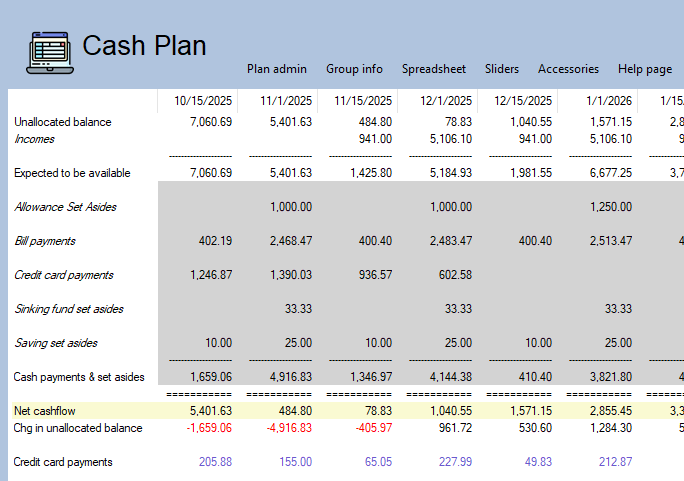
Task: Click credit card payment 602.58
Action: tap(455, 275)
